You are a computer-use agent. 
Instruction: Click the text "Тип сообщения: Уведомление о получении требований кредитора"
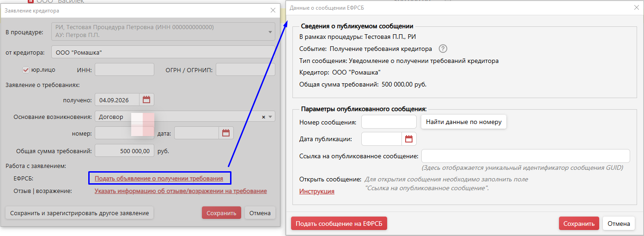(399, 61)
